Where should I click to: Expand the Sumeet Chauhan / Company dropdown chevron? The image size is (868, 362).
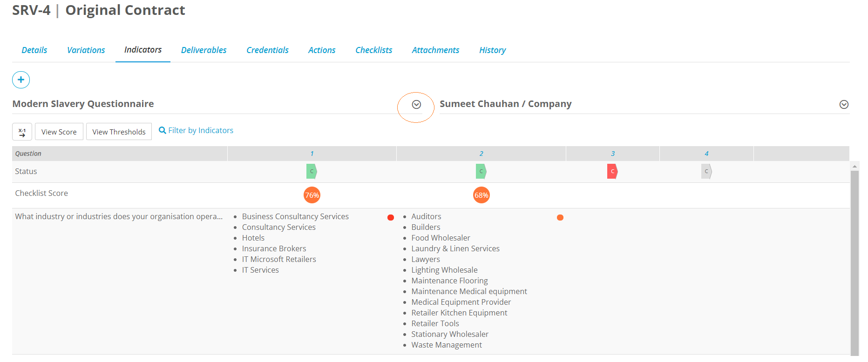(844, 105)
